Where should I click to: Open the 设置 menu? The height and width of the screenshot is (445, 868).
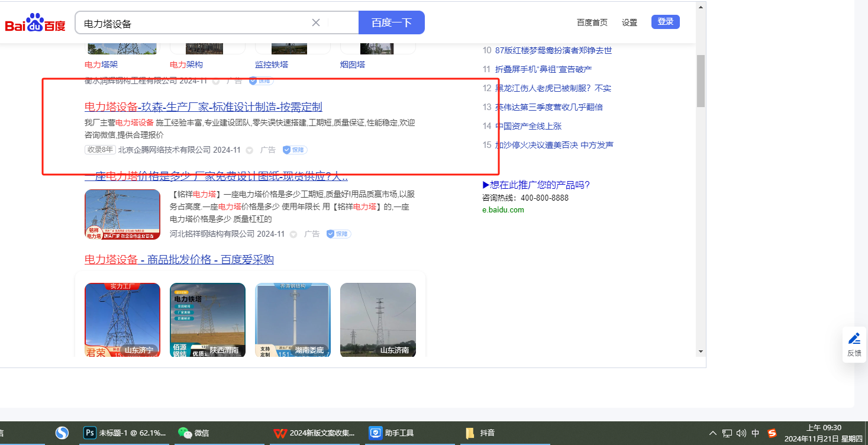coord(630,22)
